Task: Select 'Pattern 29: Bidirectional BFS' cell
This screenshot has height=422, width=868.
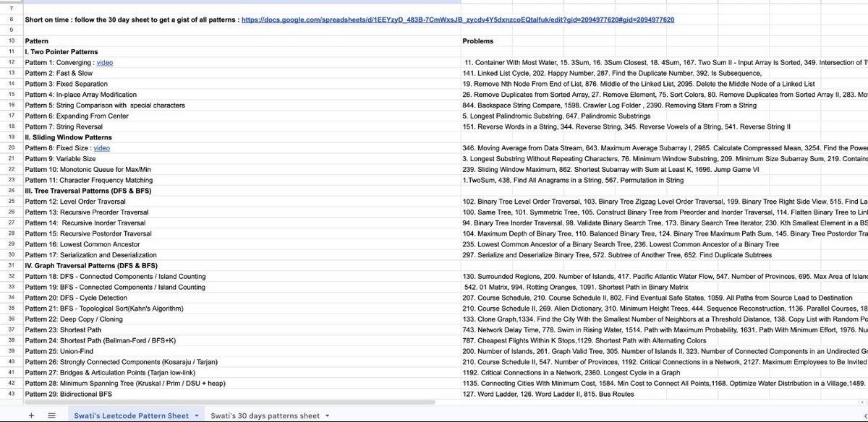Action: 241,393
